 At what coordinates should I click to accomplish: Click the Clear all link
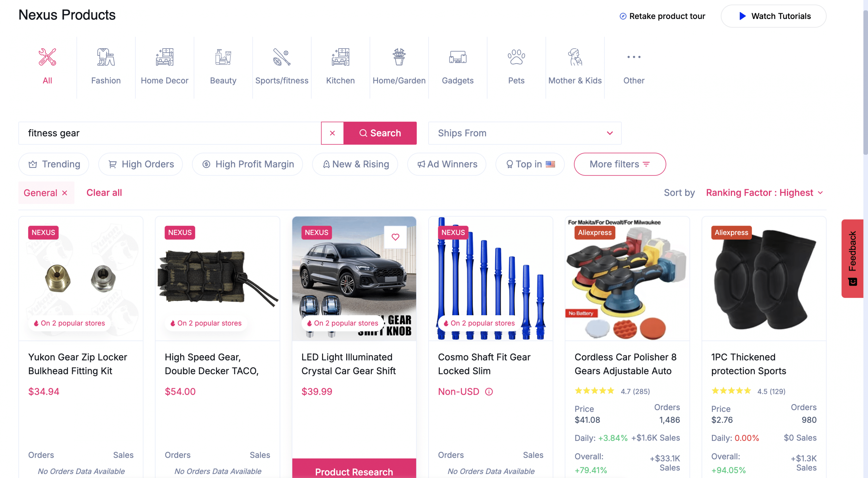click(104, 193)
